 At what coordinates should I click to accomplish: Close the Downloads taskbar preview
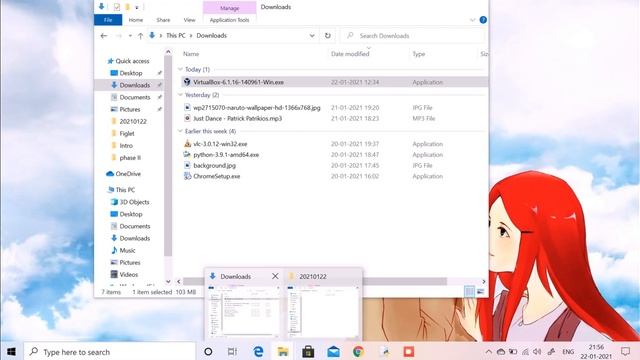275,276
